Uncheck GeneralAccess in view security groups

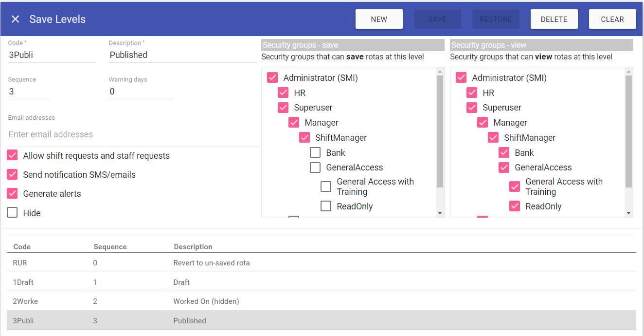point(504,168)
